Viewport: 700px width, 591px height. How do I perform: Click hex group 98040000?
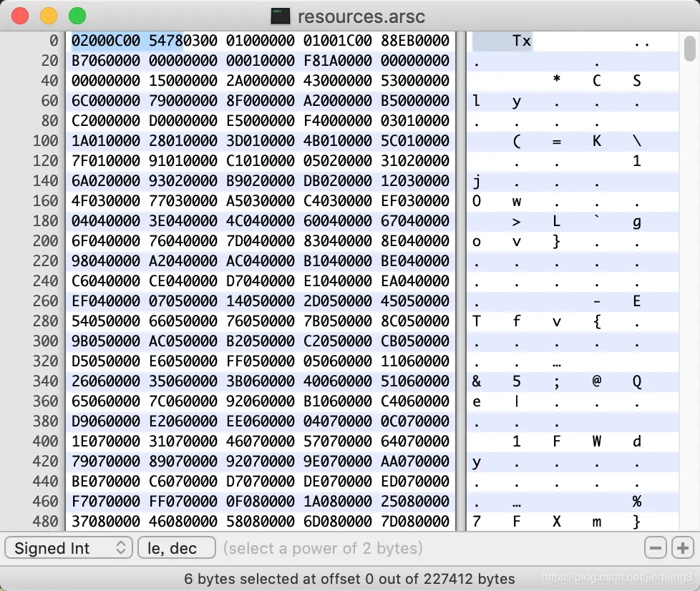point(106,261)
